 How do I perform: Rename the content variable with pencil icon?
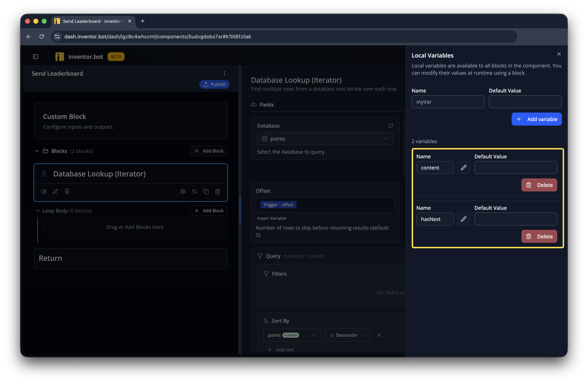463,168
